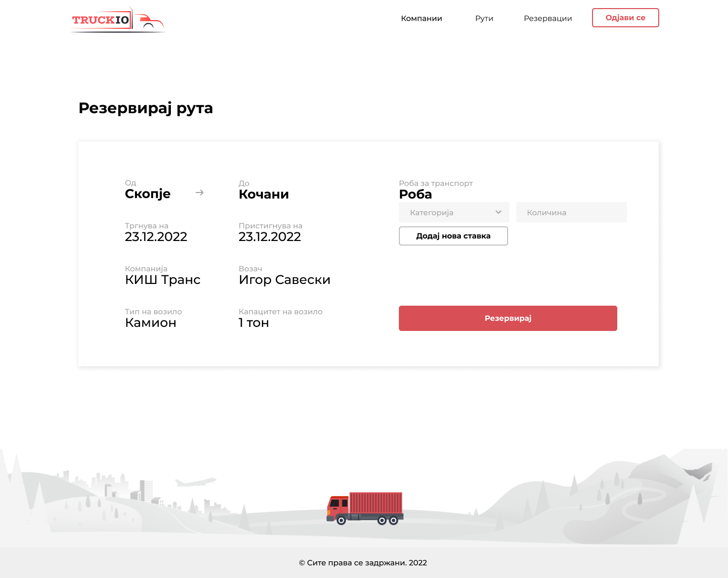Click Додај нова ставка button
Screen dimensions: 728x578
point(453,236)
